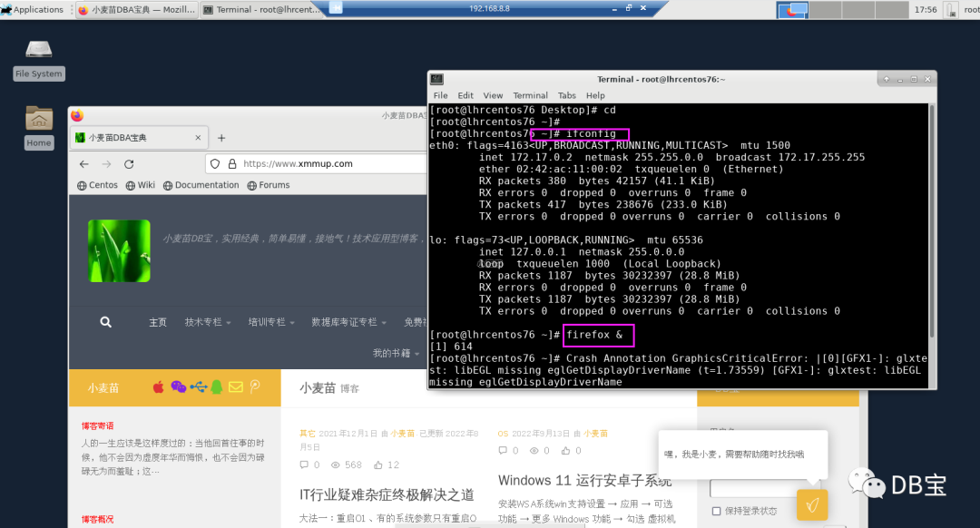Click the Terminal roll-up arrow button
Viewport: 980px width, 528px height.
click(x=887, y=79)
